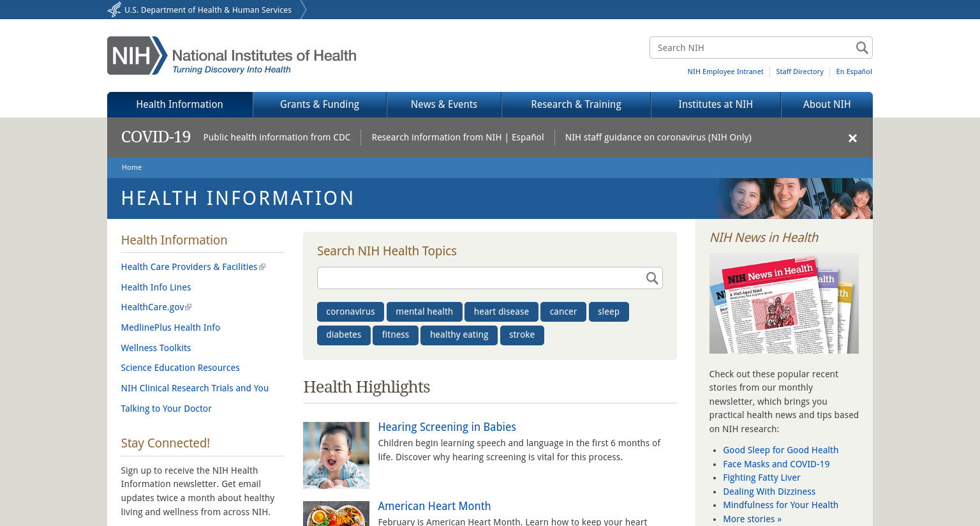Open NIH staff guidance on coronavirus link
This screenshot has height=526, width=980.
[658, 137]
